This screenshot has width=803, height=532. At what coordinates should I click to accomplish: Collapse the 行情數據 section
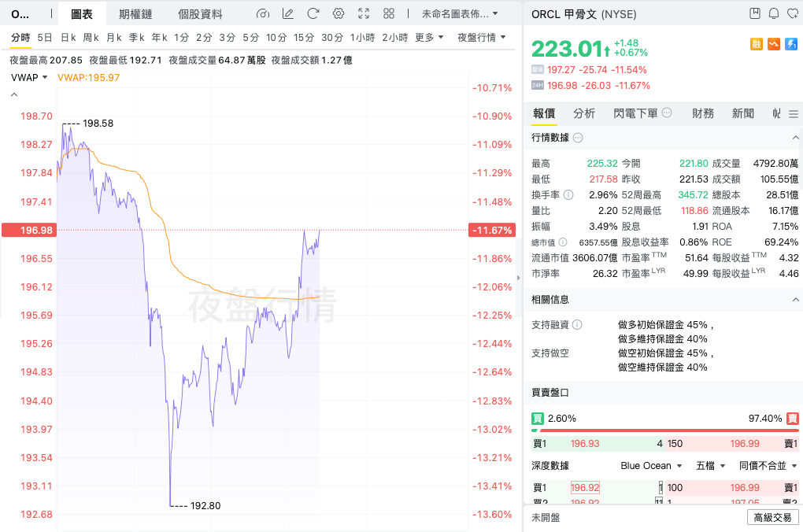[794, 138]
